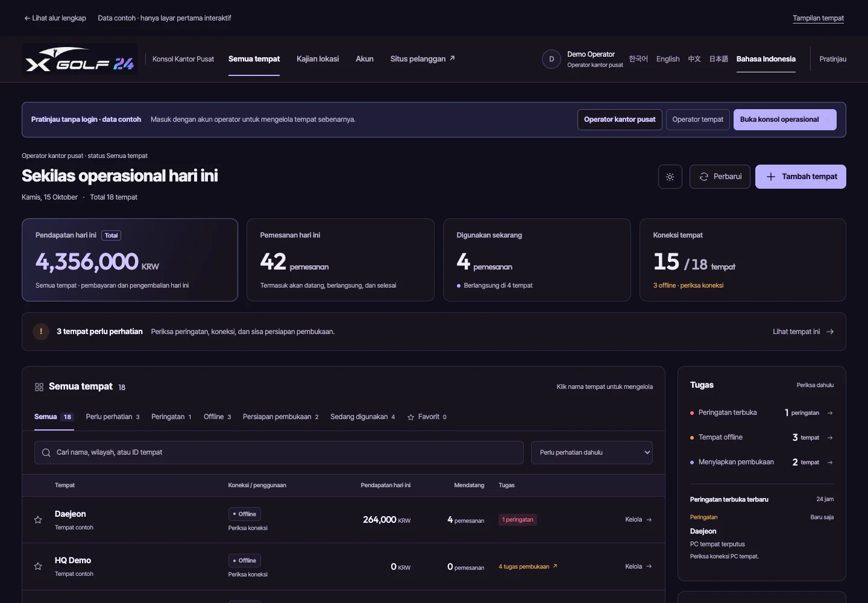Expand the Perlu perhatian dahulu sort dropdown

(x=591, y=453)
